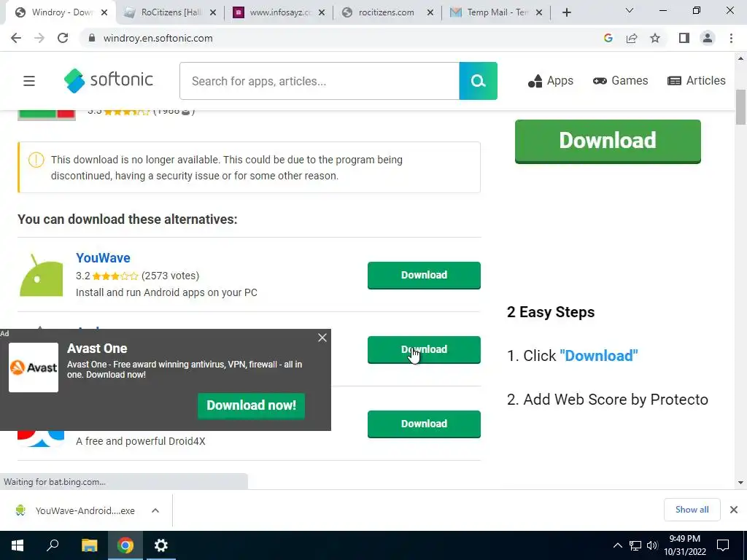Open Settings gear in taskbar
747x560 pixels.
click(161, 545)
